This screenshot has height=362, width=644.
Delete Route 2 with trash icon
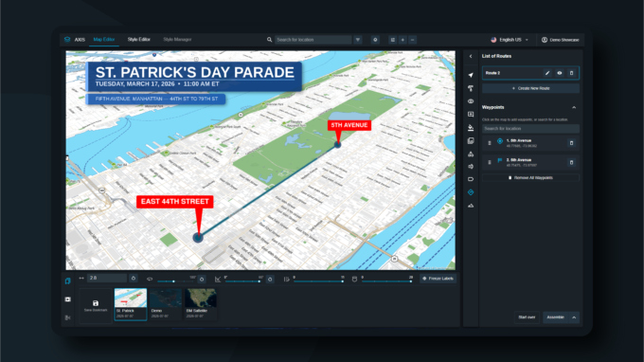571,73
